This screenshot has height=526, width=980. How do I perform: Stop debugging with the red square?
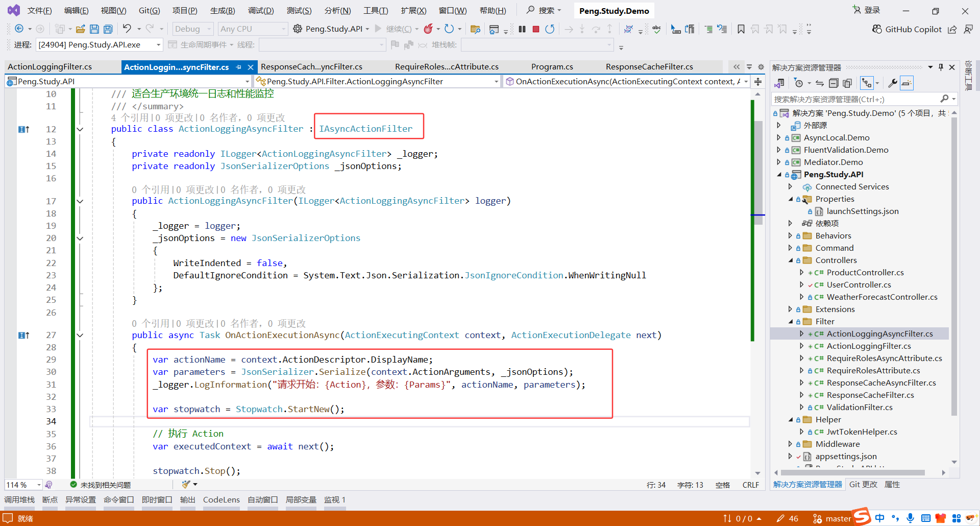pos(536,29)
